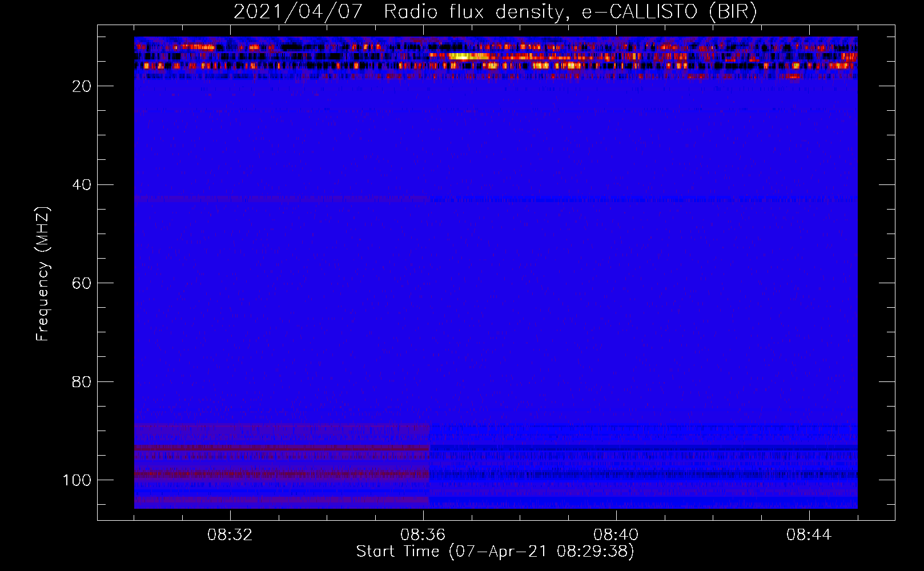Click the plot title mentioning e-CALLISTO (BIR)
The height and width of the screenshot is (571, 924).
(x=495, y=12)
